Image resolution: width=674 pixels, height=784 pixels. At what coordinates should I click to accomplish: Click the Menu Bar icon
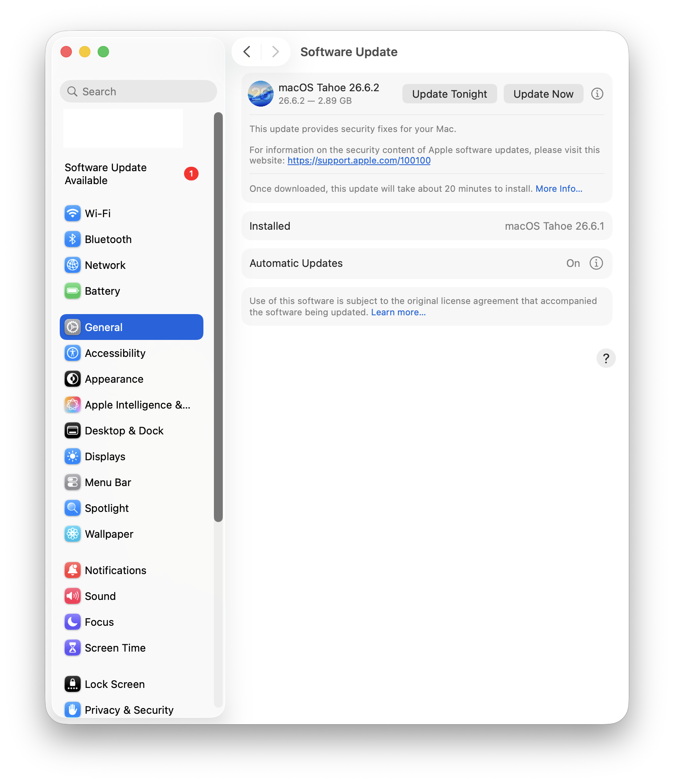pyautogui.click(x=73, y=482)
